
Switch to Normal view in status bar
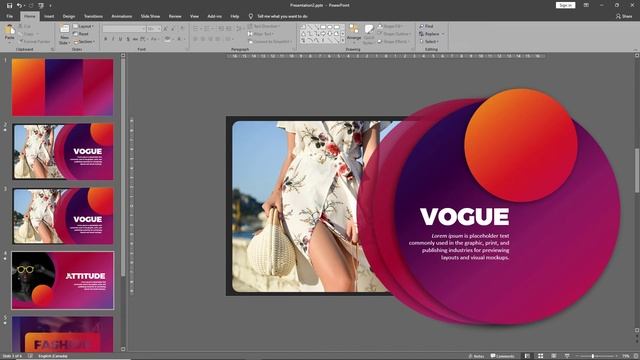pos(527,356)
